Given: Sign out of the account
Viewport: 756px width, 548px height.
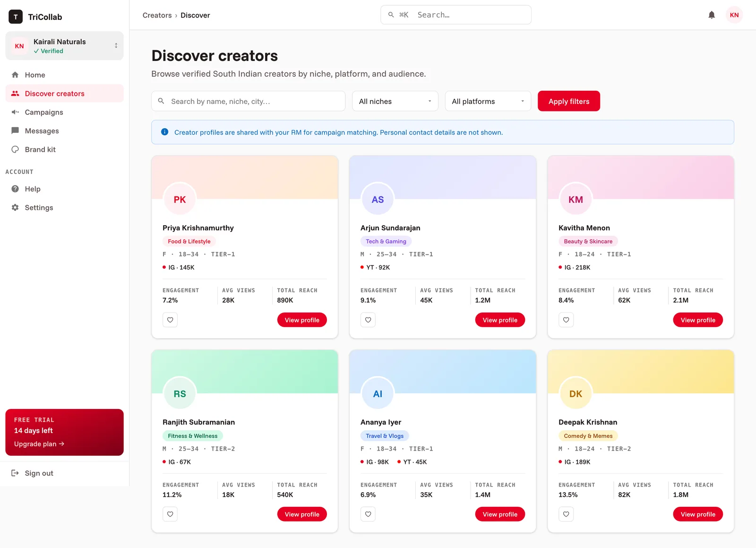Looking at the screenshot, I should (64, 473).
